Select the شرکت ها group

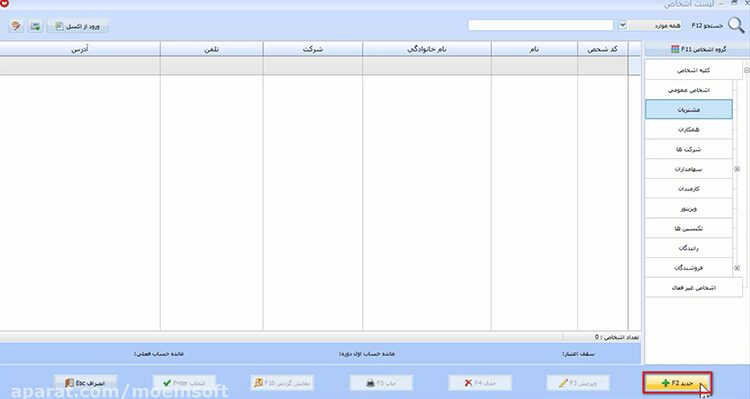[x=689, y=149]
